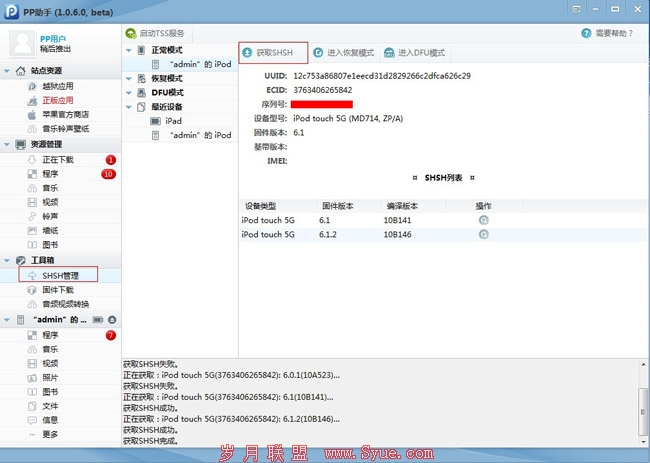
Task: Open 越狱应用 in sidebar
Action: [x=58, y=86]
